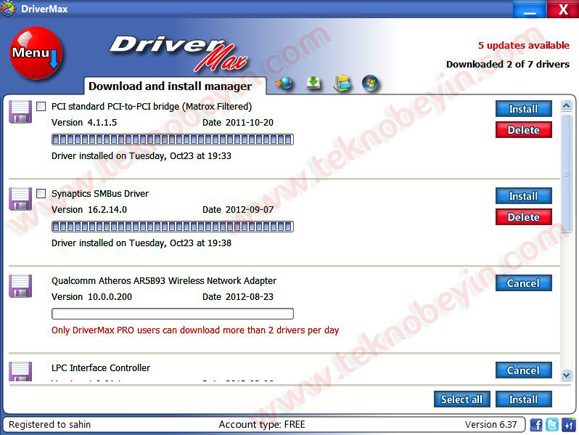Image resolution: width=579 pixels, height=435 pixels.
Task: Click floppy disk icon for LPC Interface Controller
Action: pos(20,371)
